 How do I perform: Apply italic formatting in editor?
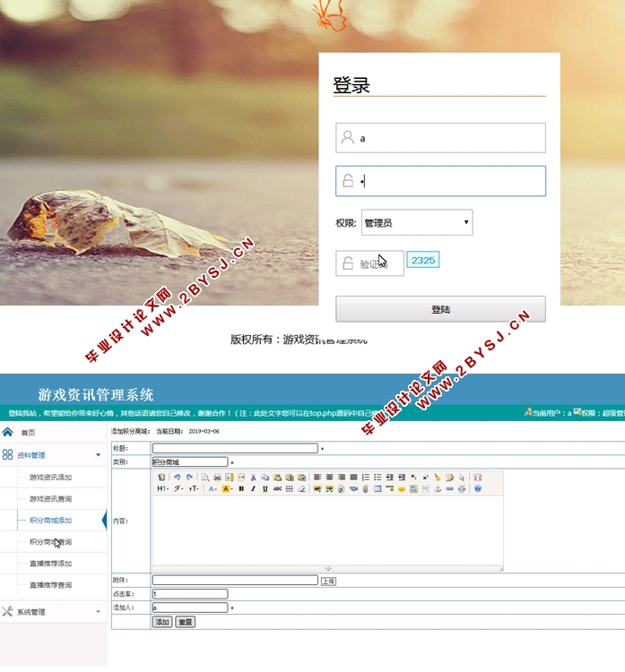(x=253, y=488)
